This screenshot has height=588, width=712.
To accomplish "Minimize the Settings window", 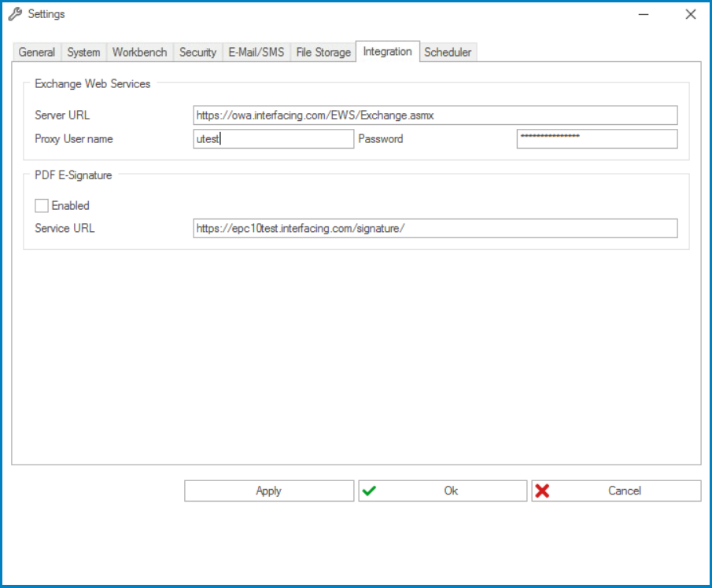I will (644, 14).
